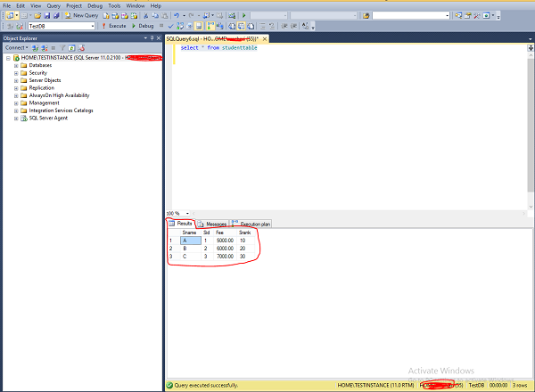Switch to the Results tab

tap(181, 224)
